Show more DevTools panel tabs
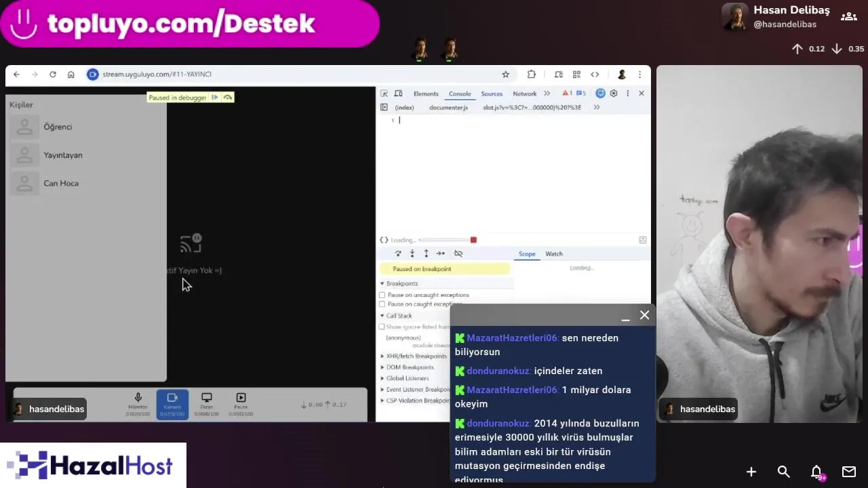Screen dimensions: 868x488 [x=547, y=94]
